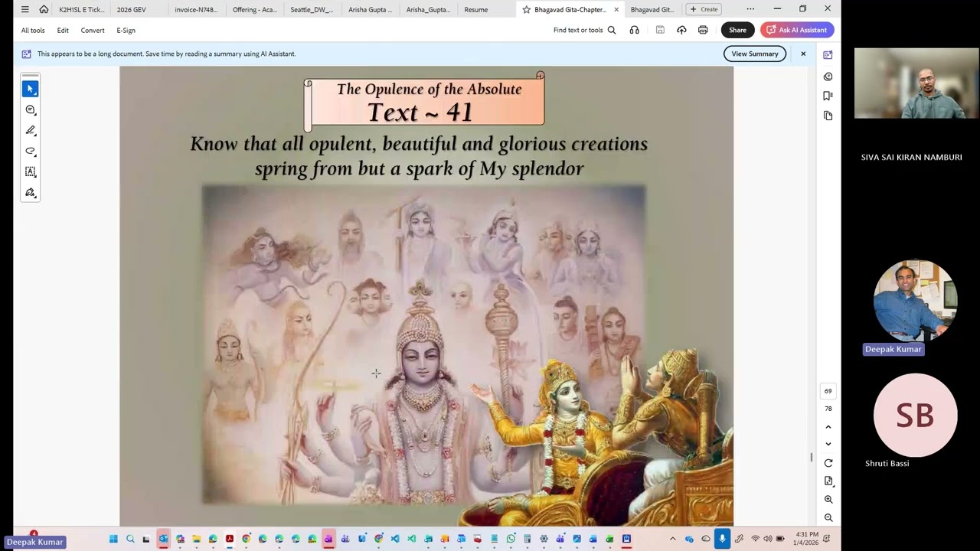The height and width of the screenshot is (551, 980).
Task: Select Deepak Kumar's participant photo
Action: [x=916, y=301]
